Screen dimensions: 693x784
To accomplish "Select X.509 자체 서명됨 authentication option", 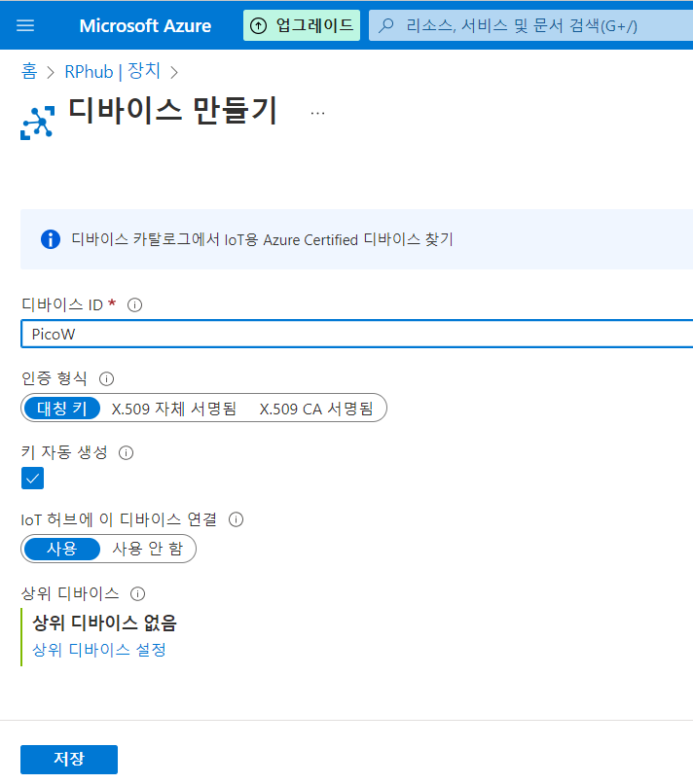I will (x=173, y=409).
